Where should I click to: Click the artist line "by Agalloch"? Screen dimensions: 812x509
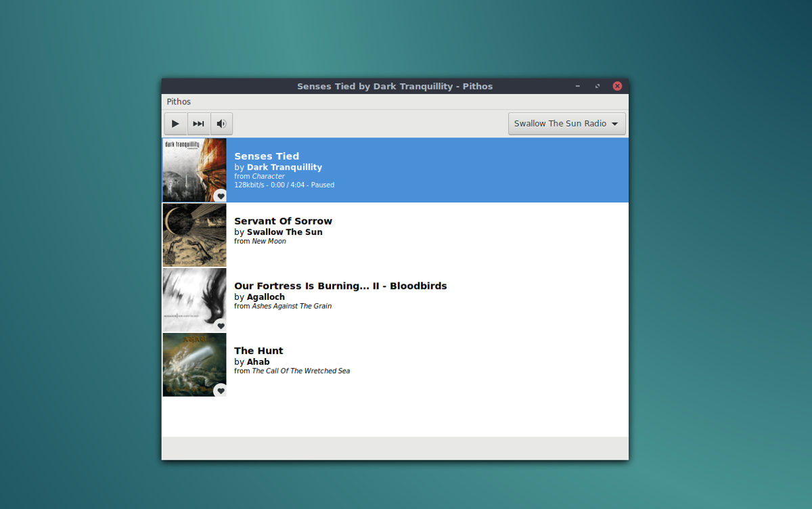click(259, 297)
